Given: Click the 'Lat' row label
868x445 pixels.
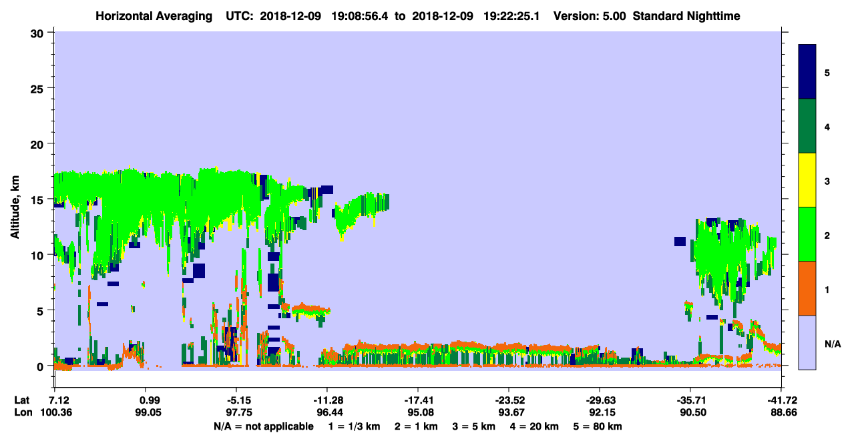Looking at the screenshot, I should pyautogui.click(x=22, y=400).
